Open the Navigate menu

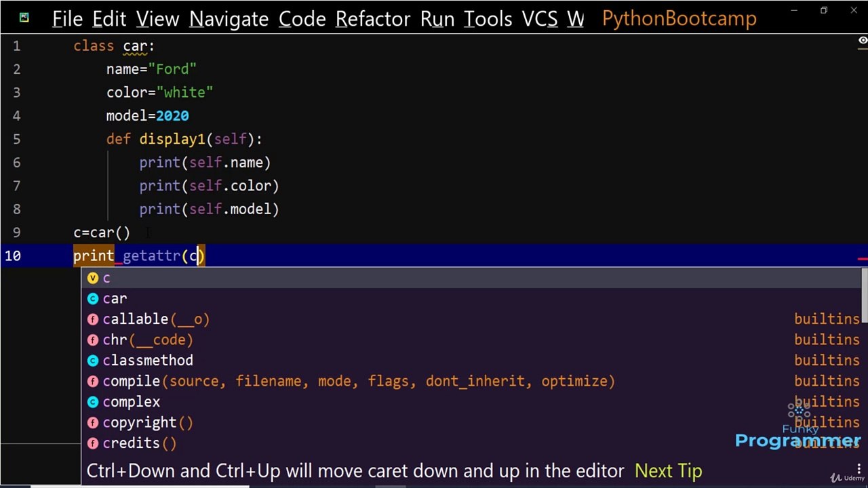tap(229, 18)
